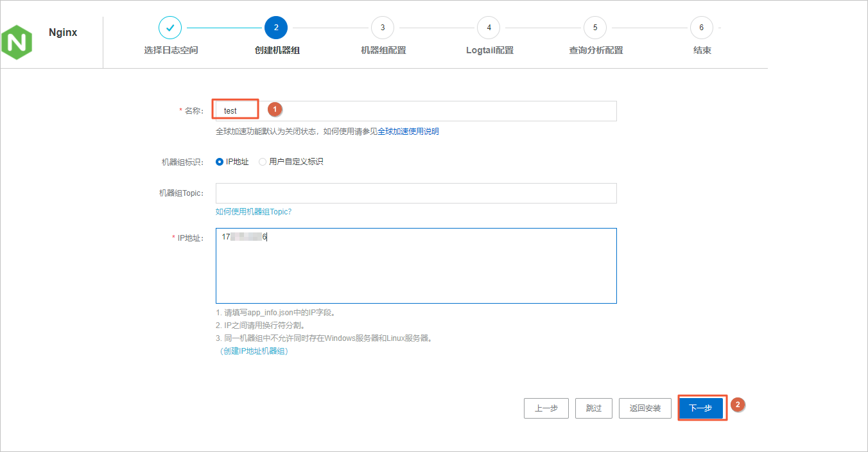This screenshot has height=452, width=868.
Task: Select step 2 circle 创建机器组
Action: 276,28
